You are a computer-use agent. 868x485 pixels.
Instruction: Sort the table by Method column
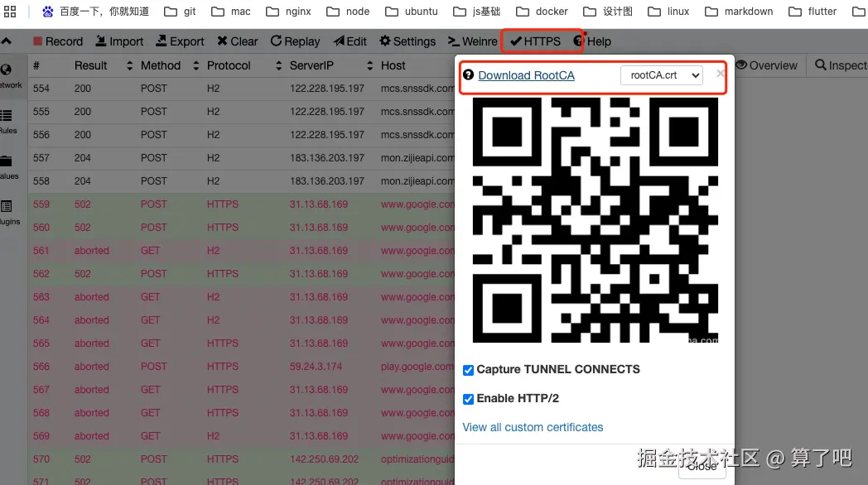[x=170, y=65]
